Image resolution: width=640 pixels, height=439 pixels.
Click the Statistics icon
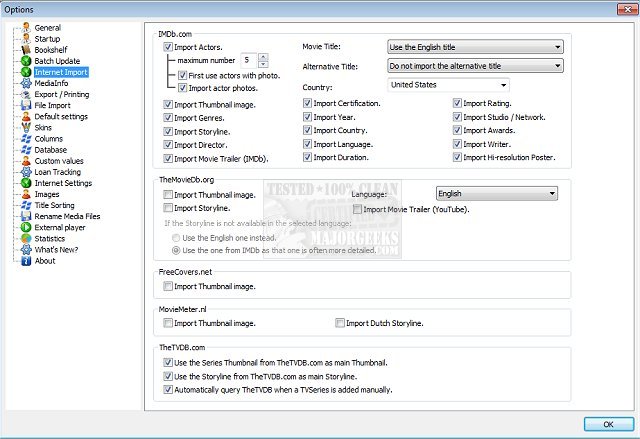[26, 238]
